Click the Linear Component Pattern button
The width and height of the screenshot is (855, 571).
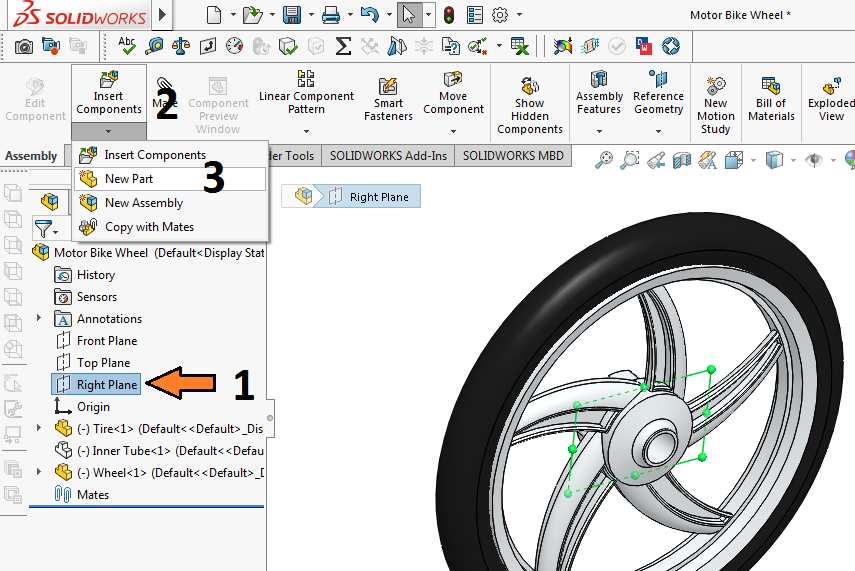[306, 93]
